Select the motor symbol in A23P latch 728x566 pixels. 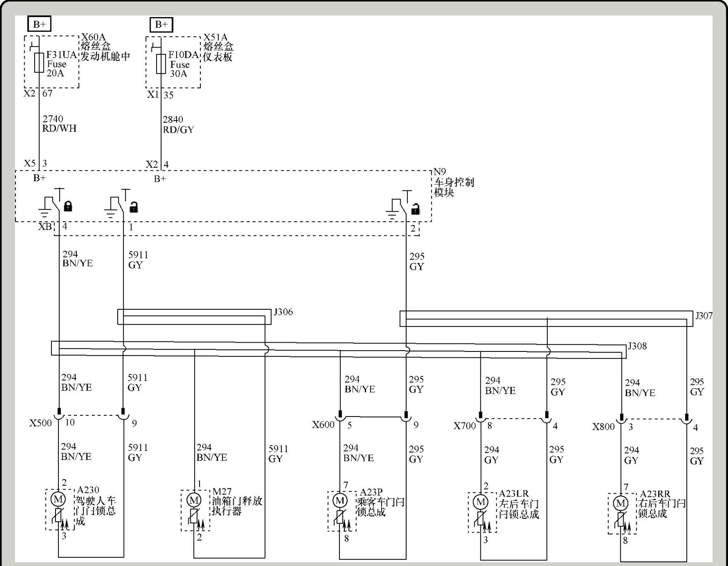pyautogui.click(x=340, y=500)
